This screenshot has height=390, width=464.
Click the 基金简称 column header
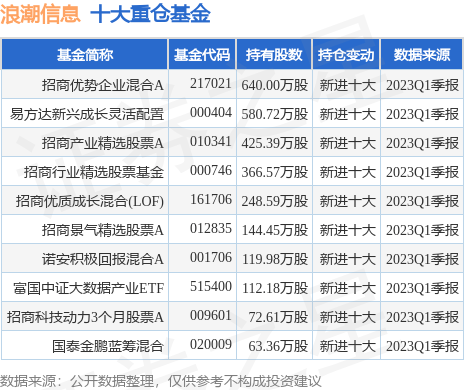coord(85,55)
